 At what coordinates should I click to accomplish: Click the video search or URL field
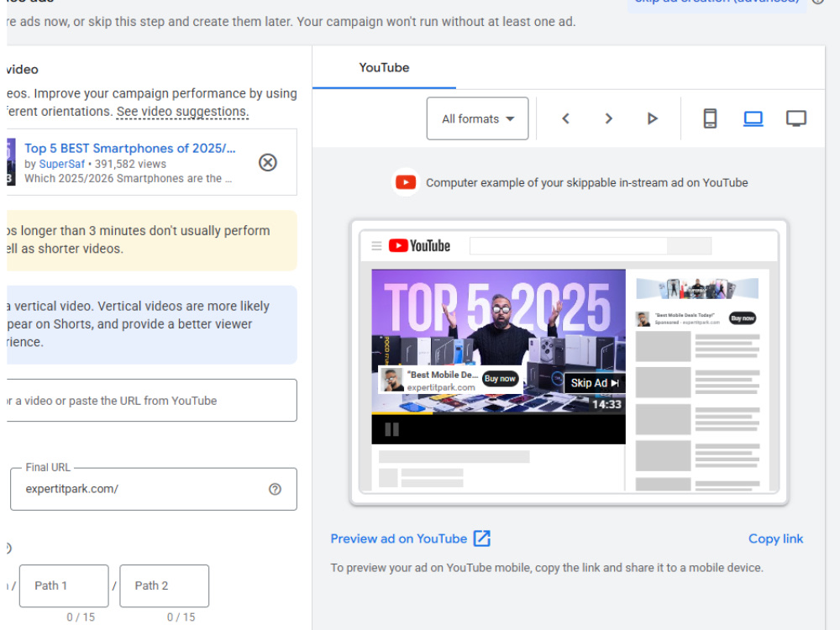click(152, 400)
